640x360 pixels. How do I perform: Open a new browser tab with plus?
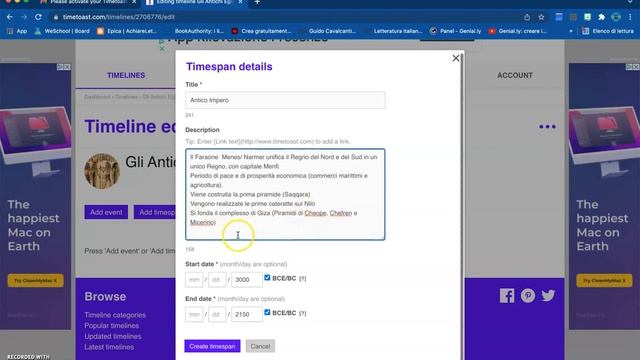click(257, 2)
